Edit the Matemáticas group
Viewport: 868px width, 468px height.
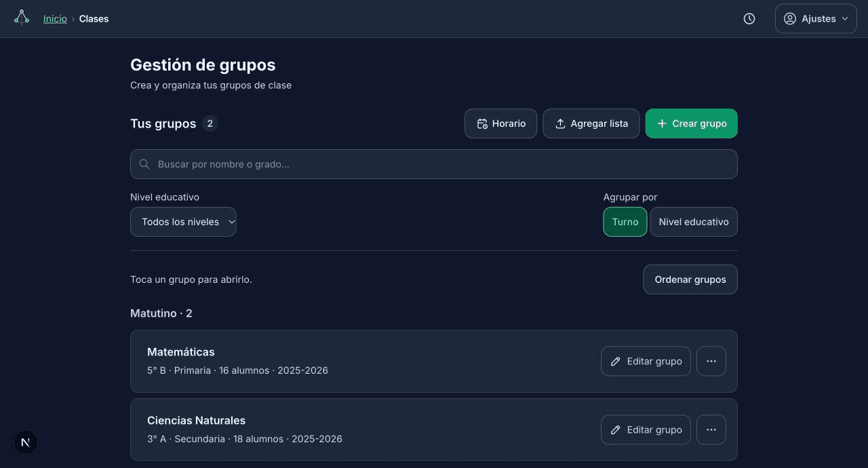pos(646,361)
